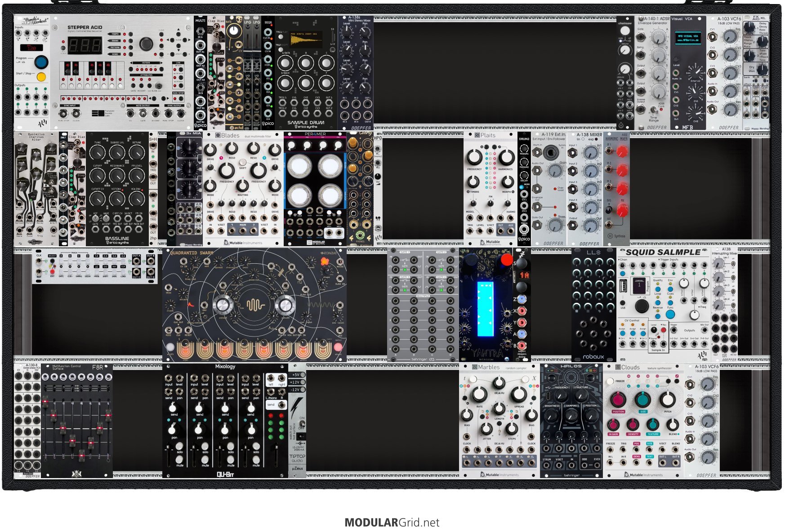Click the erica synths logo on the Bassline module
The width and height of the screenshot is (785, 532).
coord(117,243)
